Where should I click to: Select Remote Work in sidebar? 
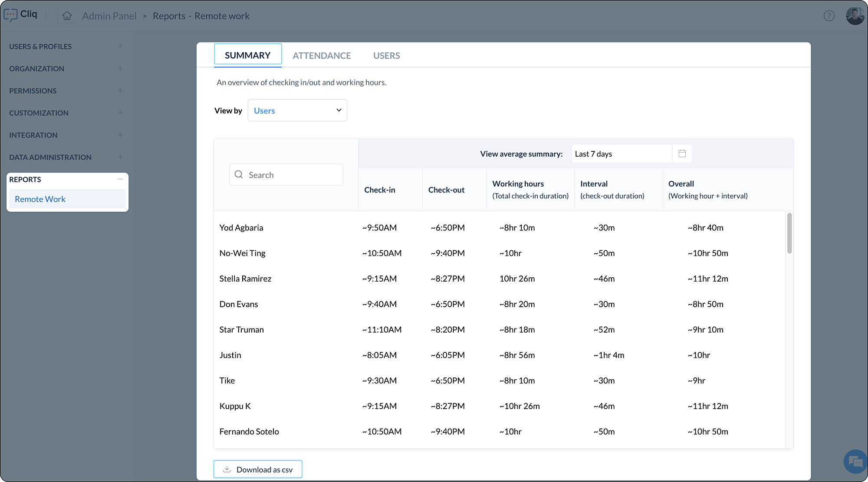point(40,199)
